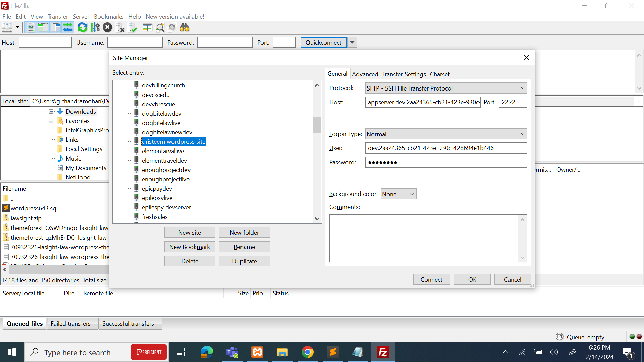Click Disconnect from server icon
644x362 pixels.
click(120, 27)
